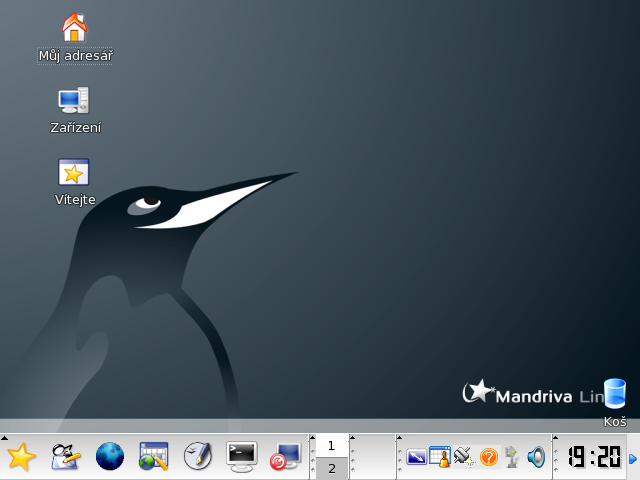Select the "Můj adresář" label text
The image size is (640, 480).
[75, 56]
